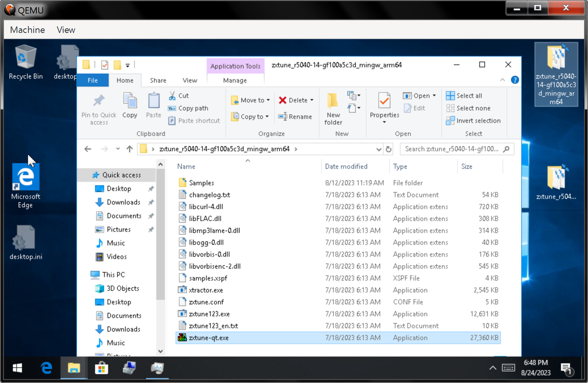588x383 pixels.
Task: Go up one folder level arrow
Action: click(x=130, y=149)
